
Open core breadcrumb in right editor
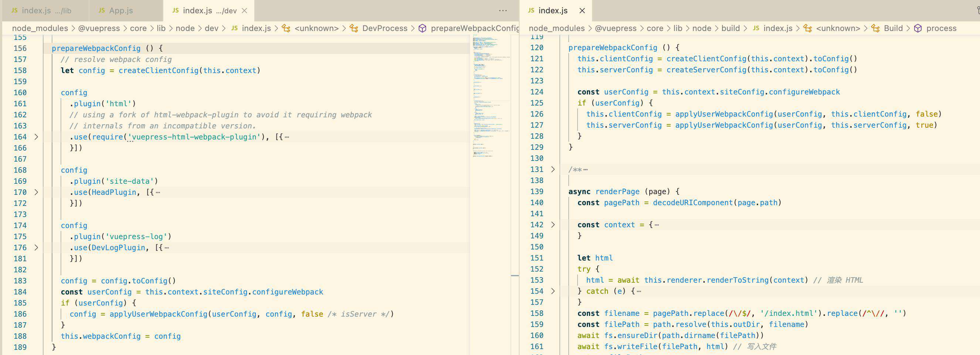[x=655, y=28]
